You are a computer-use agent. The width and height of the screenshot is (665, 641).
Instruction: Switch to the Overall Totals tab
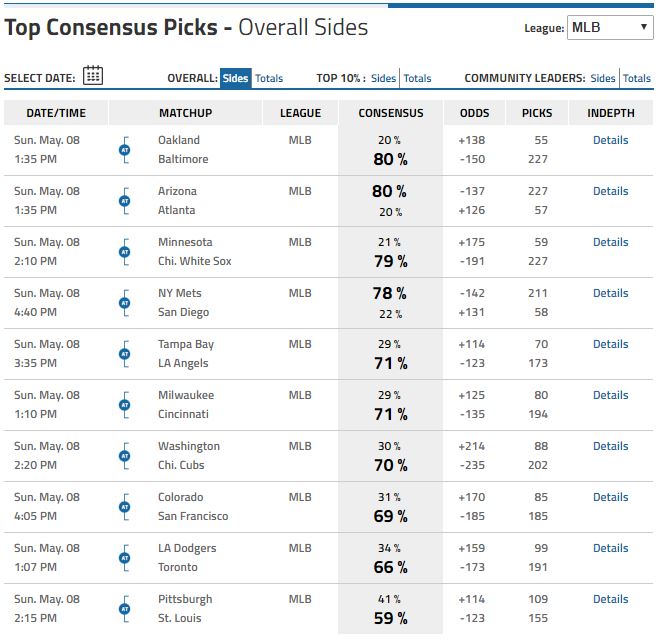[x=269, y=78]
